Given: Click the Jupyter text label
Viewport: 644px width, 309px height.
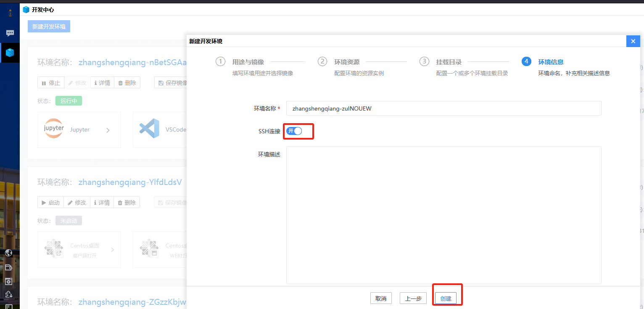Looking at the screenshot, I should [80, 129].
